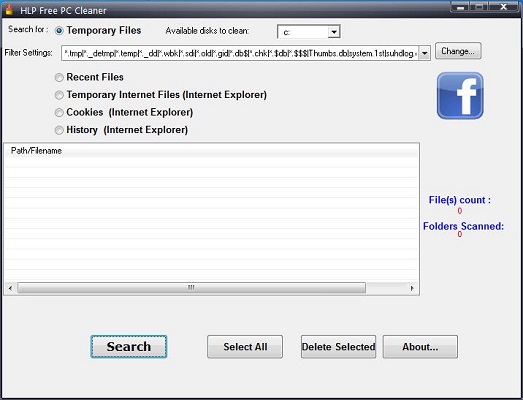Minimize the PC Cleaner window
Viewport: 523px width, 400px height.
(x=461, y=6)
